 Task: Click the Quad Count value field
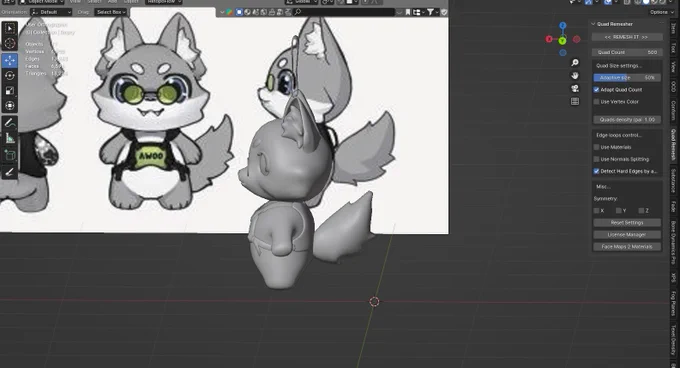627,52
